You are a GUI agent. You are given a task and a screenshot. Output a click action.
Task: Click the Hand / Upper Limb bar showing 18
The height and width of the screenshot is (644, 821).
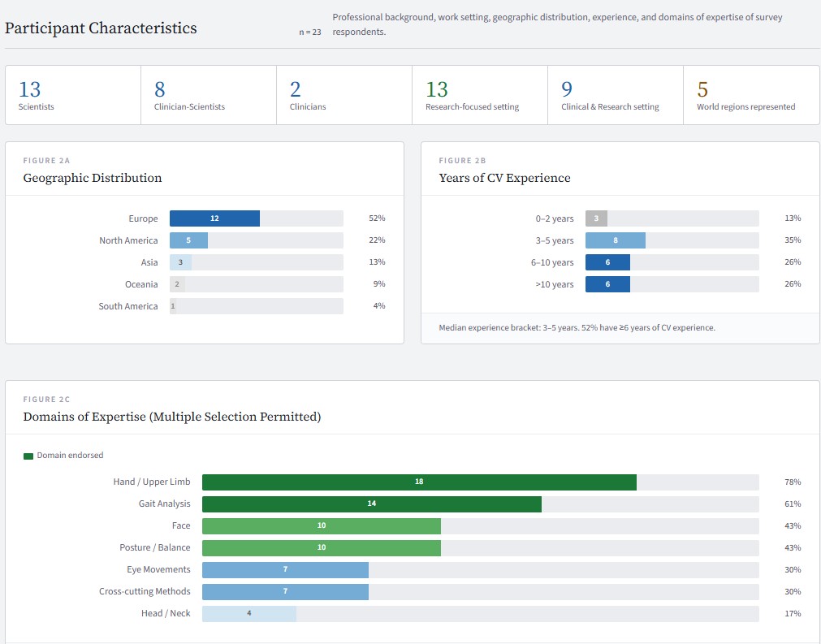[x=419, y=482]
